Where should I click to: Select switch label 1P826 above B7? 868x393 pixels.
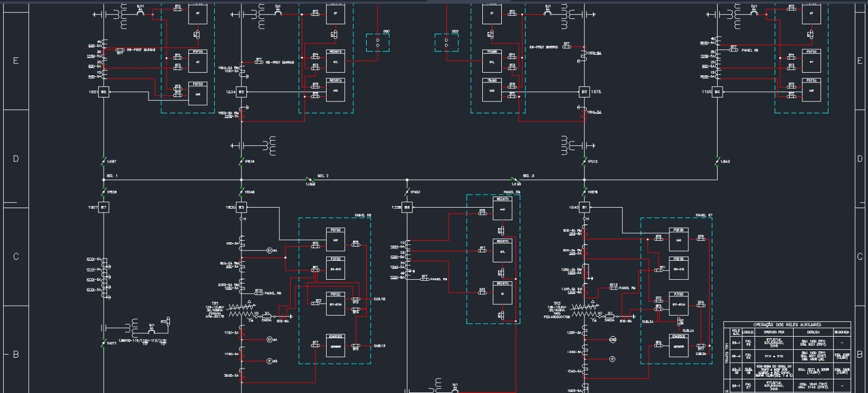[112, 192]
